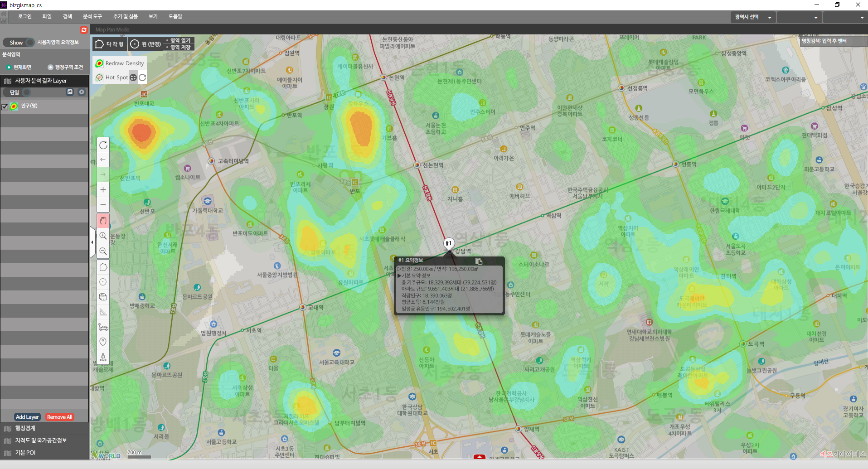This screenshot has height=469, width=868.
Task: Click the play icon in layer panel
Action: 82,92
